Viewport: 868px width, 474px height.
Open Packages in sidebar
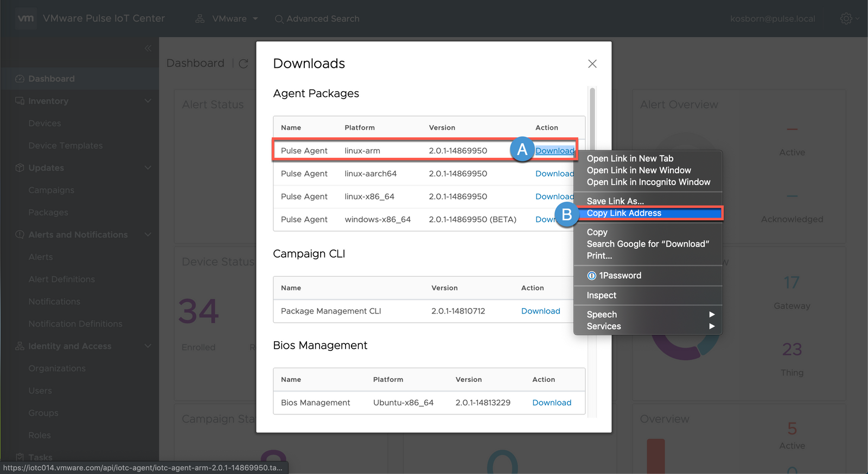coord(48,213)
